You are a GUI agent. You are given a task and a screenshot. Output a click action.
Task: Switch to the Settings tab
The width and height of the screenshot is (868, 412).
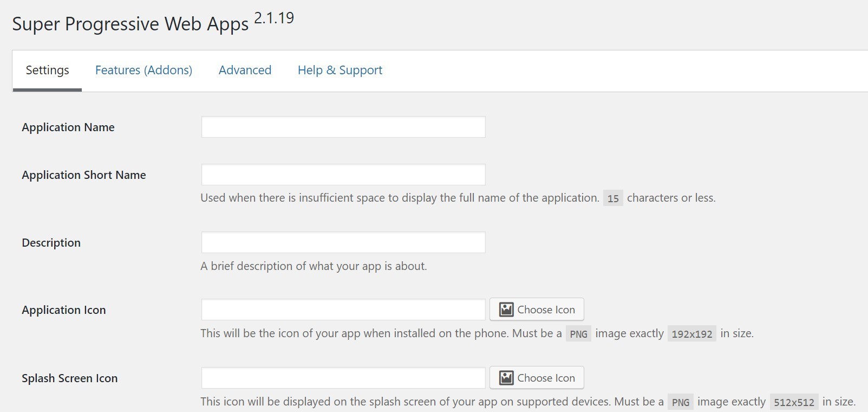tap(47, 70)
